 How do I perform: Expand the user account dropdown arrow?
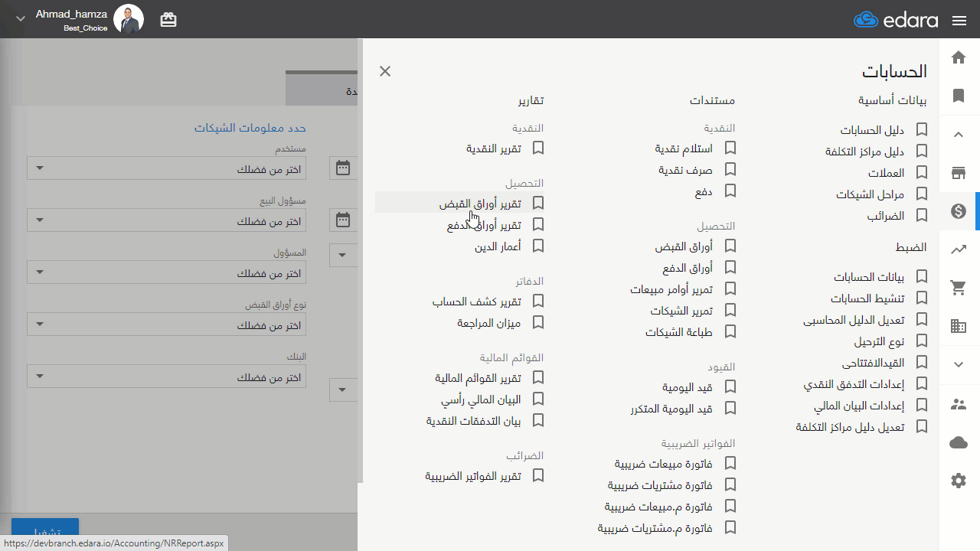pos(20,18)
